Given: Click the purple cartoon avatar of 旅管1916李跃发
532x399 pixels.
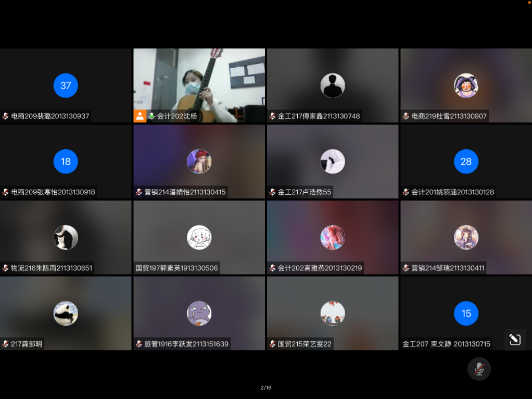Looking at the screenshot, I should (199, 313).
